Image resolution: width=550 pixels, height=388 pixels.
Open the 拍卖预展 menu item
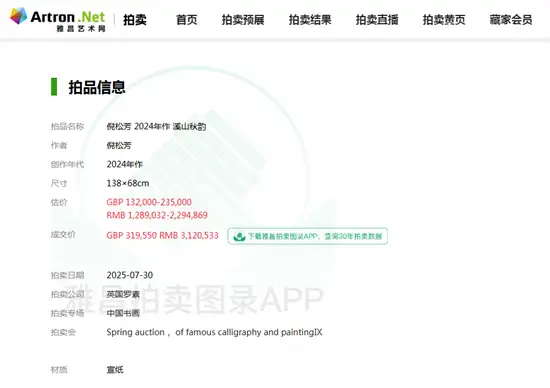243,20
